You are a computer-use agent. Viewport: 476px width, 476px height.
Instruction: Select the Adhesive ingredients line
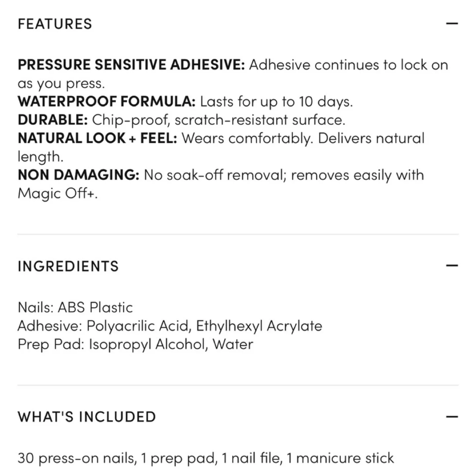click(170, 325)
